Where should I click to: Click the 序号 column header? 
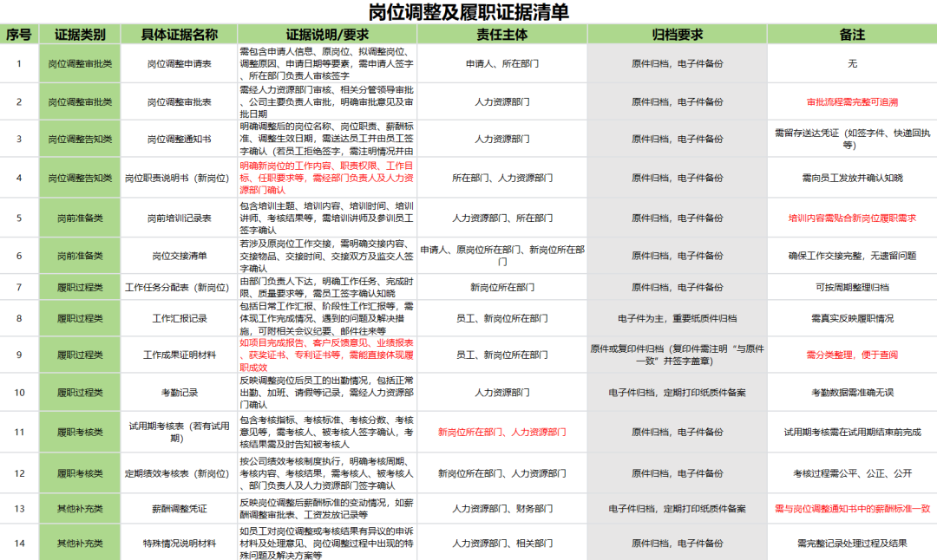(x=20, y=33)
